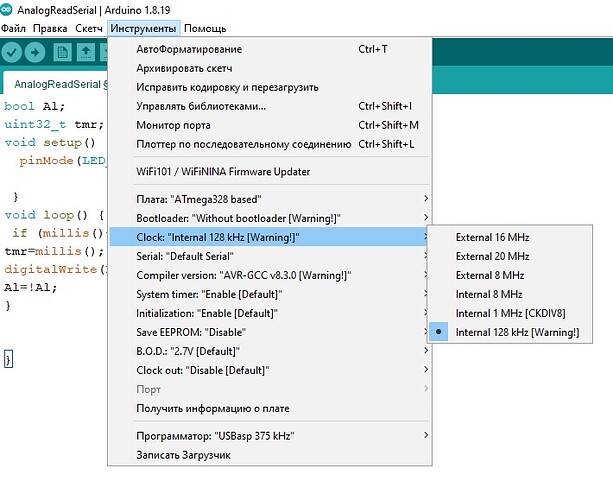This screenshot has height=500, width=613.
Task: Click the code line "uint32_t tmr;"
Action: coord(54,125)
